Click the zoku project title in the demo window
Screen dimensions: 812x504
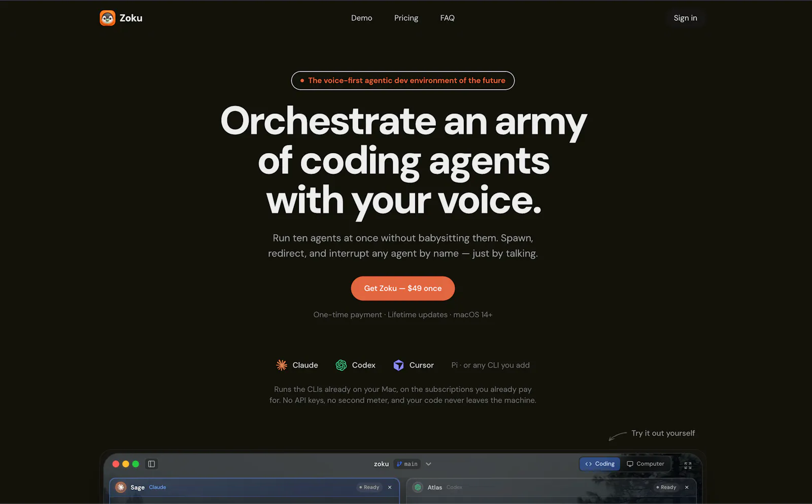pyautogui.click(x=381, y=464)
